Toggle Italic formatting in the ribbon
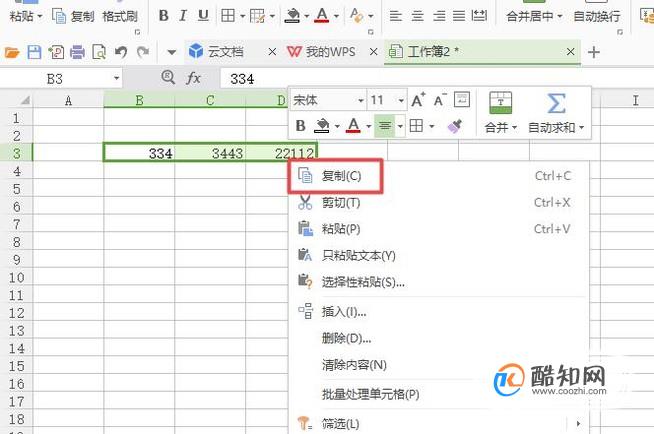 183,16
